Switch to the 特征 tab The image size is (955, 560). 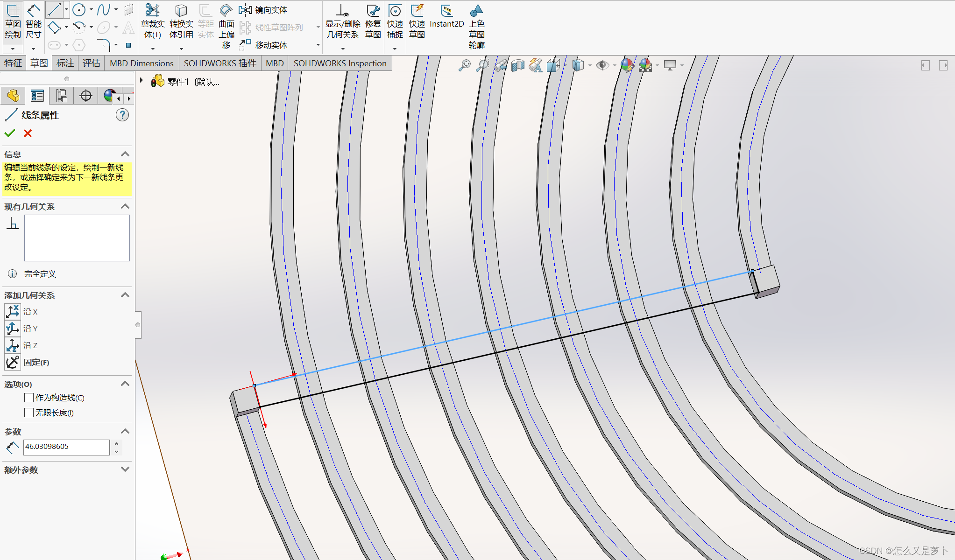pyautogui.click(x=13, y=63)
